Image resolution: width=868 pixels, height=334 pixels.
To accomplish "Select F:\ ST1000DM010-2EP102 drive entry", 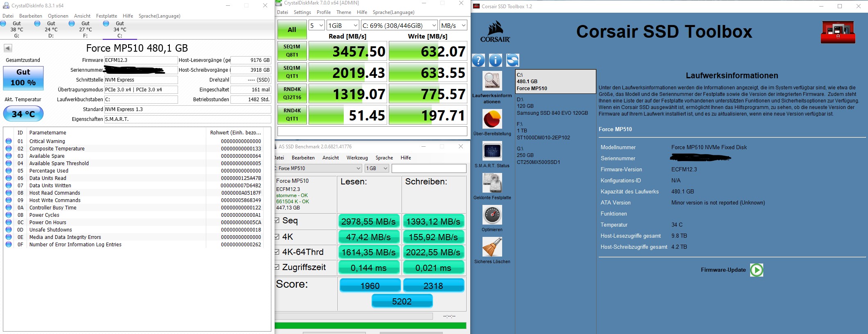I will point(555,131).
